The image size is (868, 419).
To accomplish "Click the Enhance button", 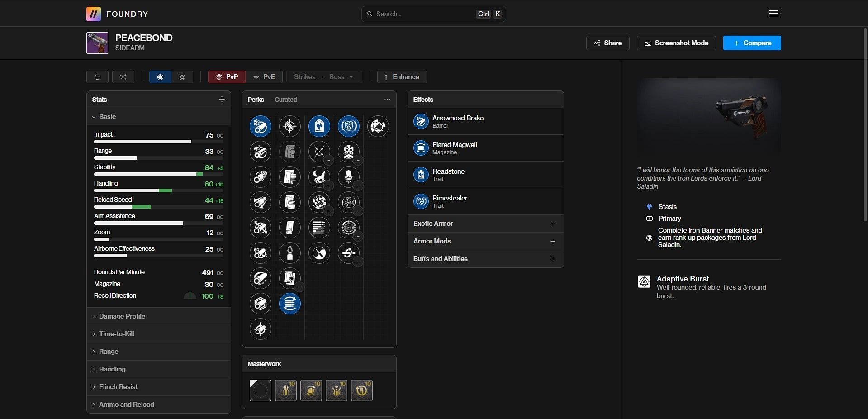I will click(402, 77).
